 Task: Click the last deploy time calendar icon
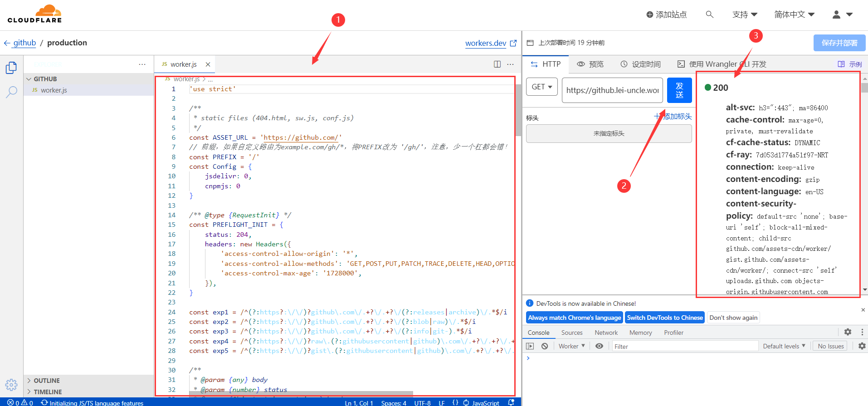tap(530, 43)
